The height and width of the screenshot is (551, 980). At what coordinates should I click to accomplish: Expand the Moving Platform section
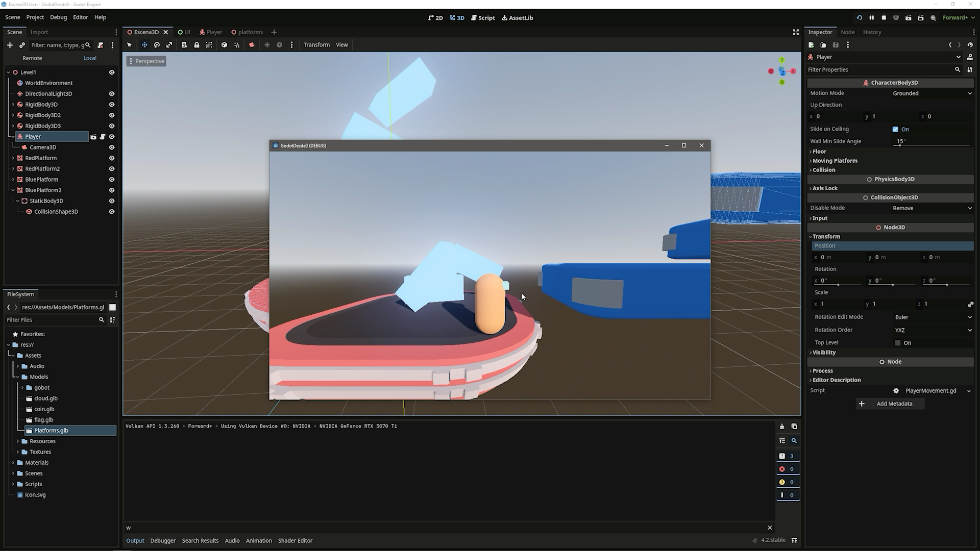(x=835, y=161)
